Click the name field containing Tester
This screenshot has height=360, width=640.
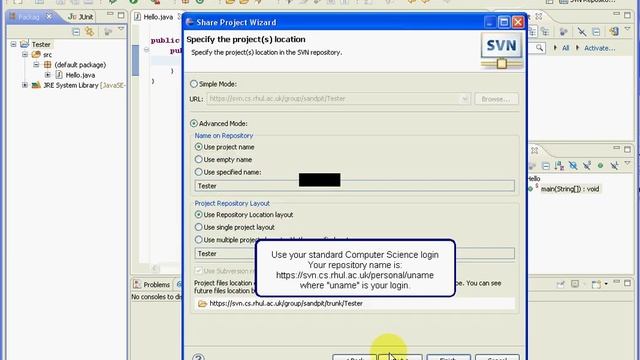(x=354, y=186)
